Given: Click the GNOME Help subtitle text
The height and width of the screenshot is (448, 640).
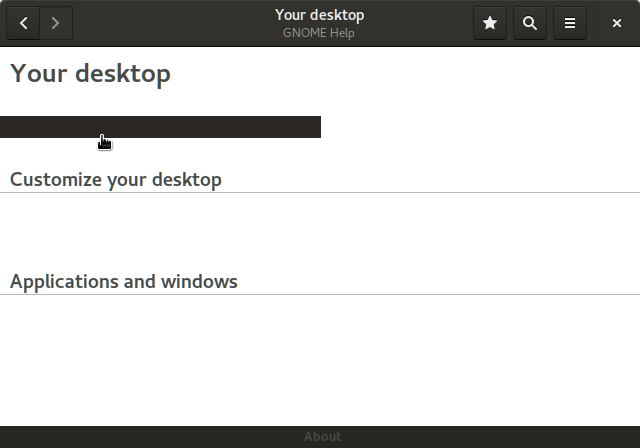Looking at the screenshot, I should pyautogui.click(x=319, y=33).
